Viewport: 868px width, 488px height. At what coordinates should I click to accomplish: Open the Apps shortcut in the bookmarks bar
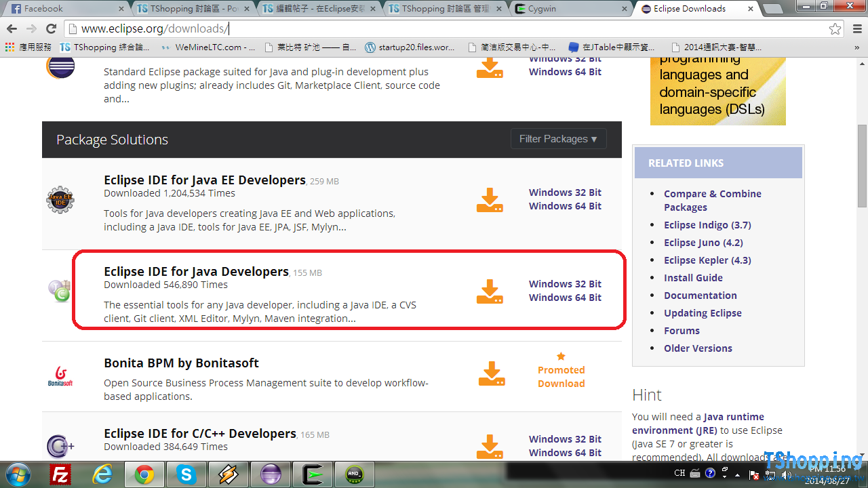pyautogui.click(x=28, y=47)
